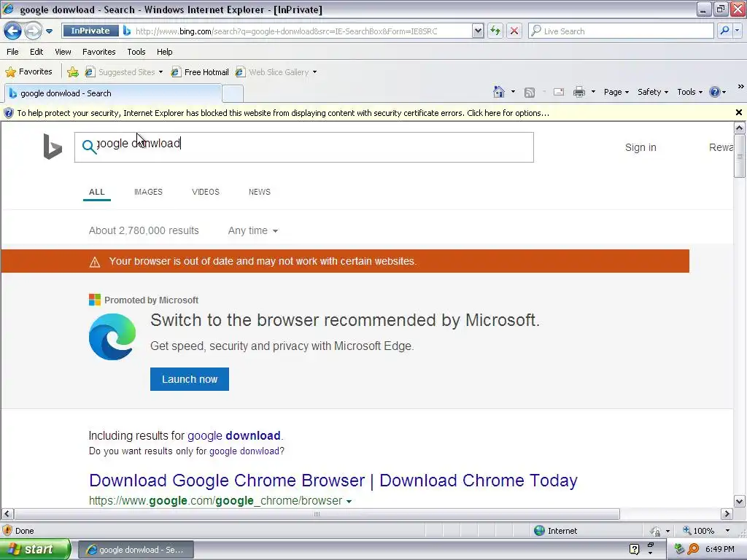Click the InPrivate indicator badge

pyautogui.click(x=90, y=31)
